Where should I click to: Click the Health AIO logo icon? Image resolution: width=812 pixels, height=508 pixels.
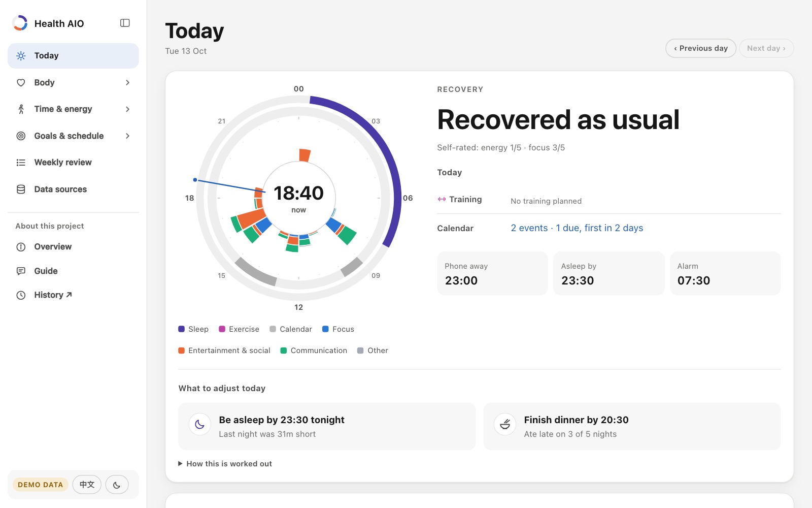click(20, 23)
